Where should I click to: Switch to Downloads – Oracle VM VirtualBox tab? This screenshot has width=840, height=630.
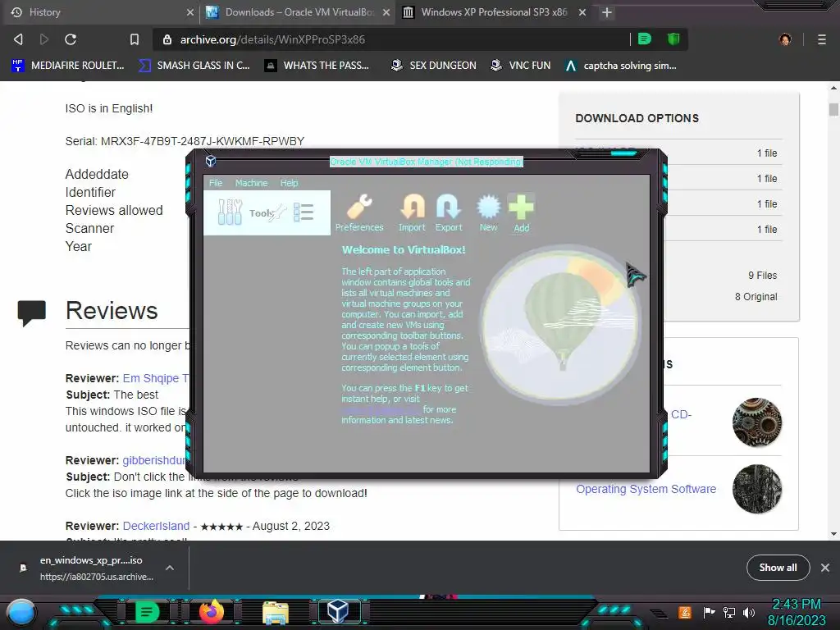[x=298, y=11]
